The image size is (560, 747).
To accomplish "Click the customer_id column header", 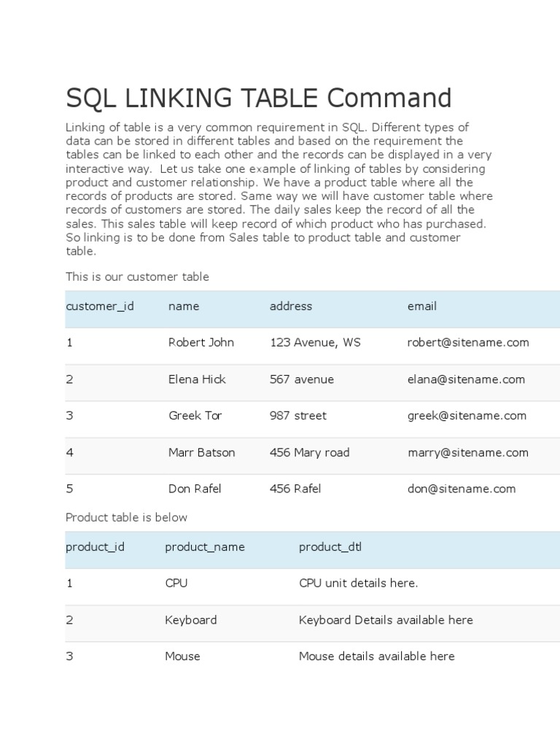I will [x=100, y=306].
